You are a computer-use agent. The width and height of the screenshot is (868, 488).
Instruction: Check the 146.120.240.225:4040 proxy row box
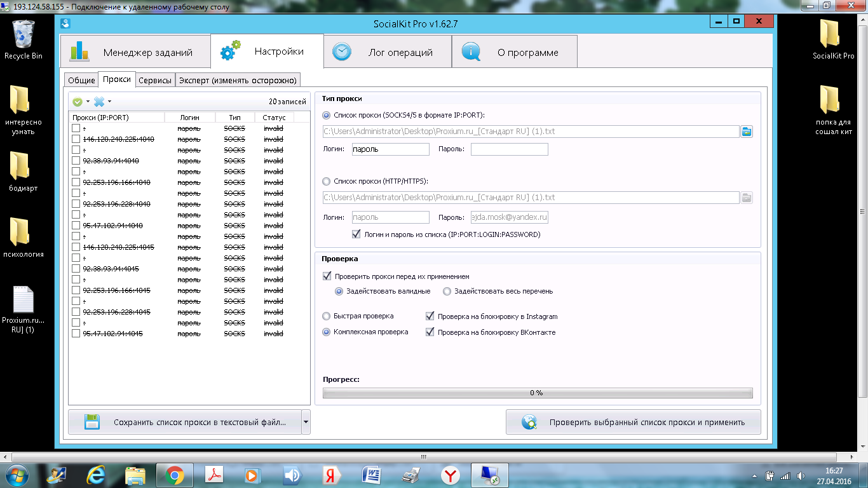click(76, 139)
